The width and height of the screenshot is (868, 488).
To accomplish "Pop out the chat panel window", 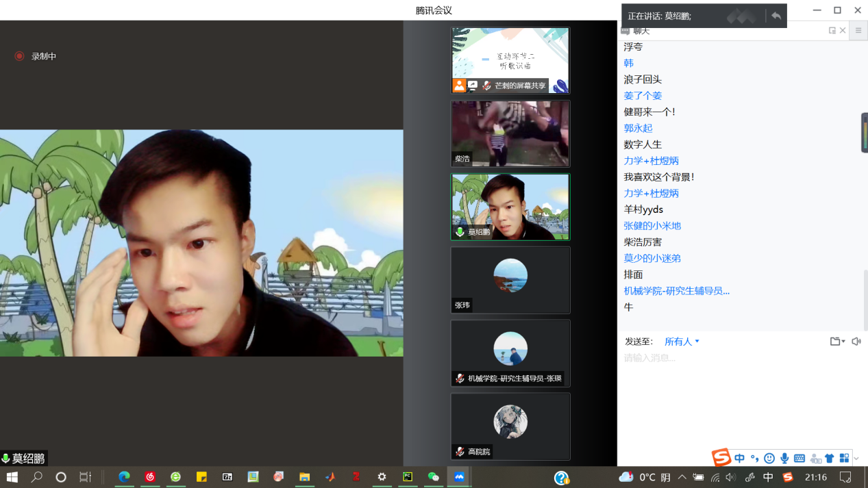I will (x=832, y=31).
